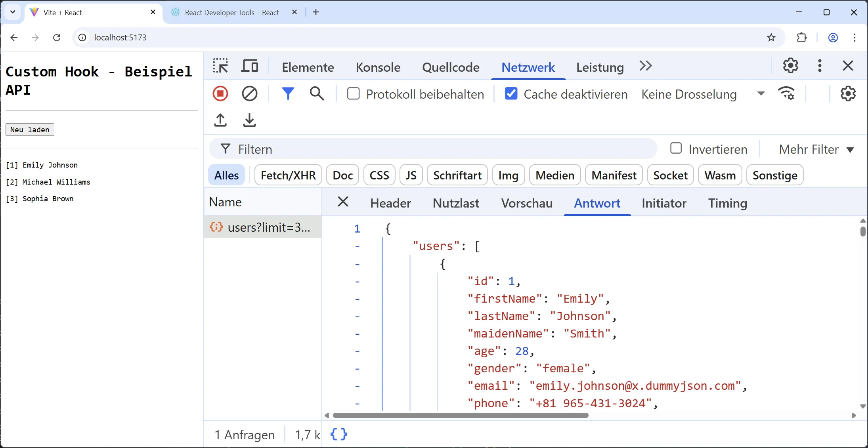The width and height of the screenshot is (868, 448).
Task: Click the response horizontal scrollbar
Action: pos(461,415)
